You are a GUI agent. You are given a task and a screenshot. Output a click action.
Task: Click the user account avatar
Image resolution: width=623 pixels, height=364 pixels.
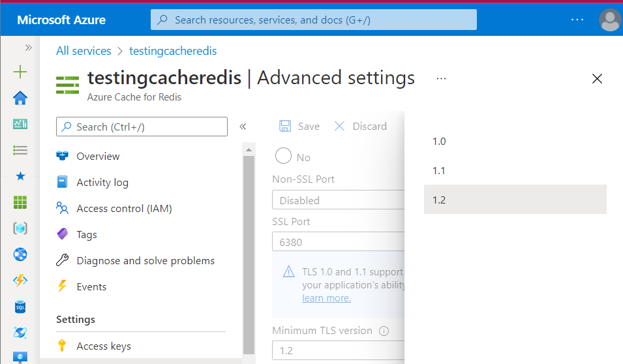click(610, 20)
